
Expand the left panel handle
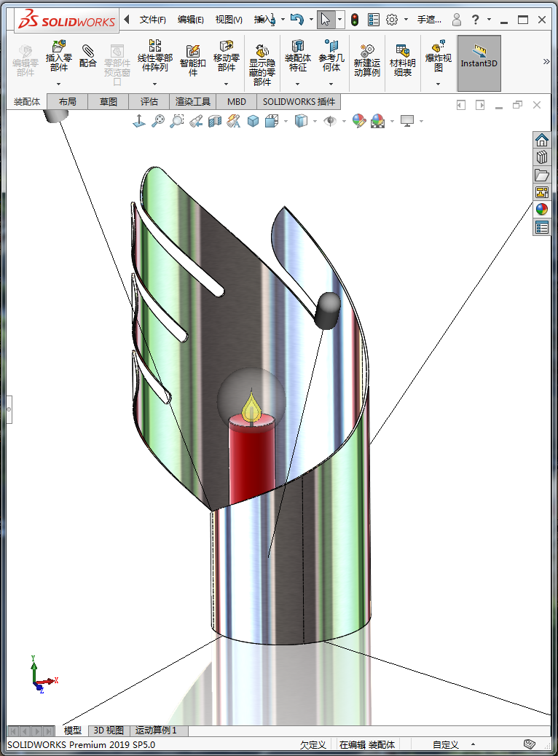coord(9,409)
